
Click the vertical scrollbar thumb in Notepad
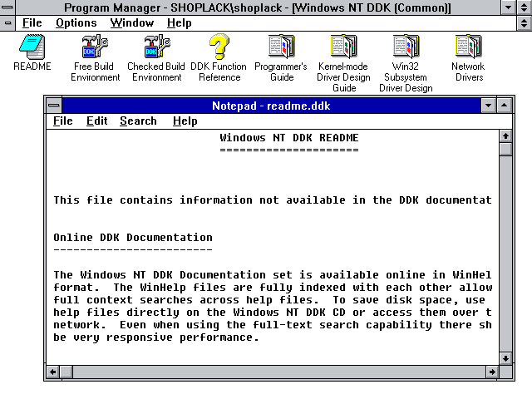click(505, 149)
